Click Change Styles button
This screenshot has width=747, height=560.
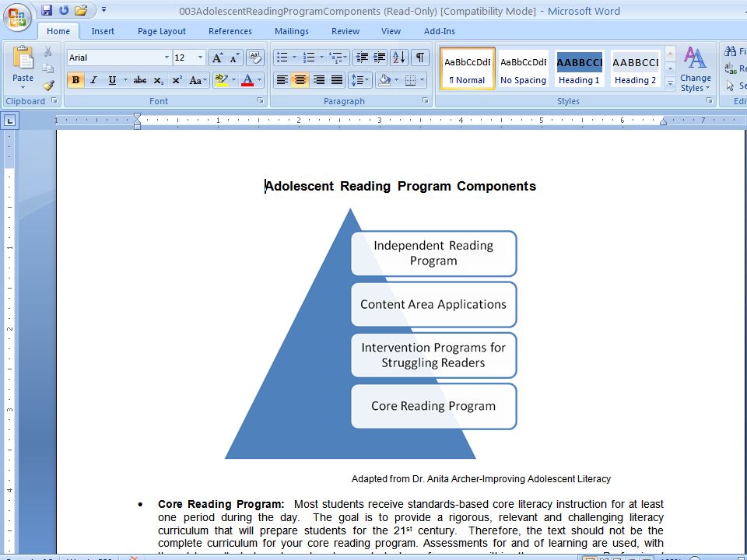pos(696,69)
